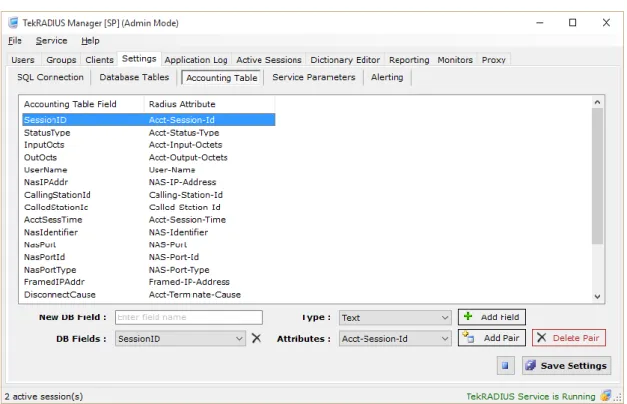Click the list scrollbar down arrow

597,296
